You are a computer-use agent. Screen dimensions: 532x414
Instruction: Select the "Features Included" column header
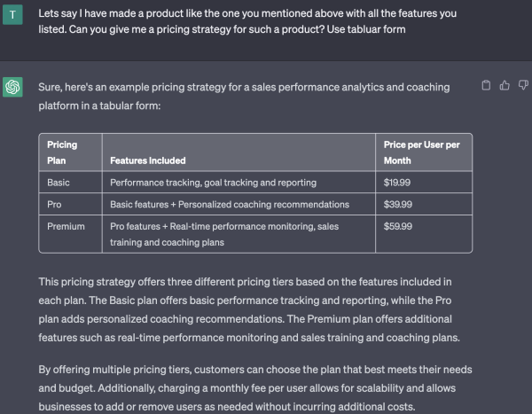pos(148,160)
